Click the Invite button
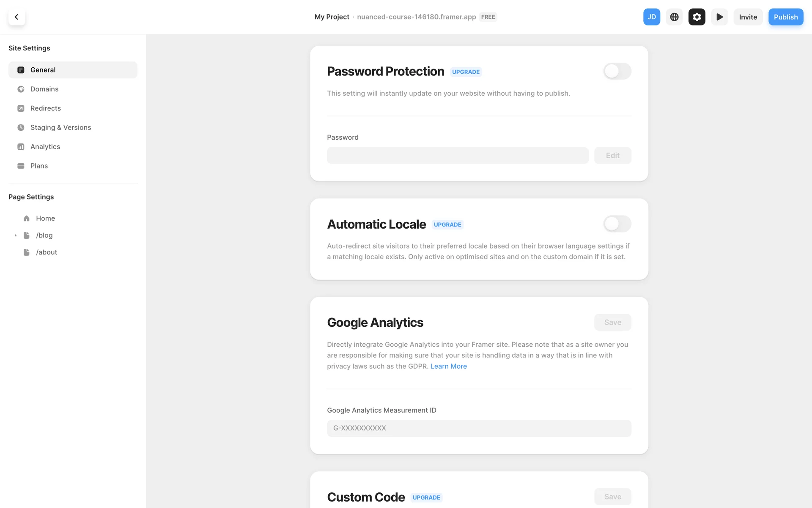 pyautogui.click(x=748, y=17)
